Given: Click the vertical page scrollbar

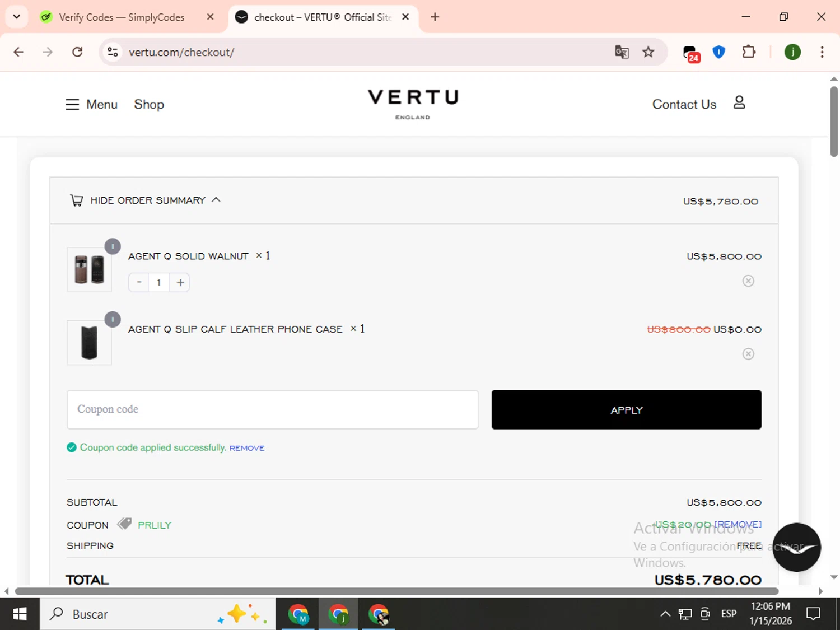Looking at the screenshot, I should (834, 122).
